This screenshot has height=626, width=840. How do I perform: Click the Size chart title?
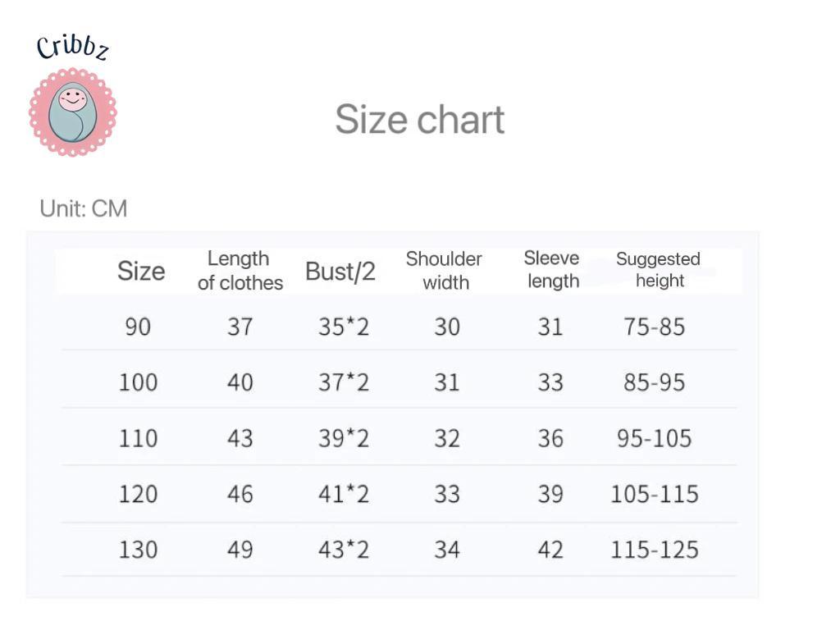click(x=419, y=119)
